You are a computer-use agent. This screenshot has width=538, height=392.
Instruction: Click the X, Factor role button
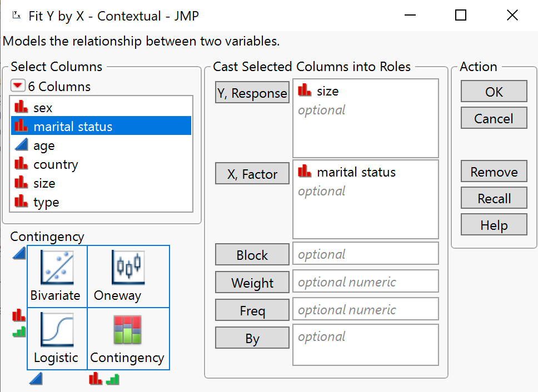click(252, 173)
